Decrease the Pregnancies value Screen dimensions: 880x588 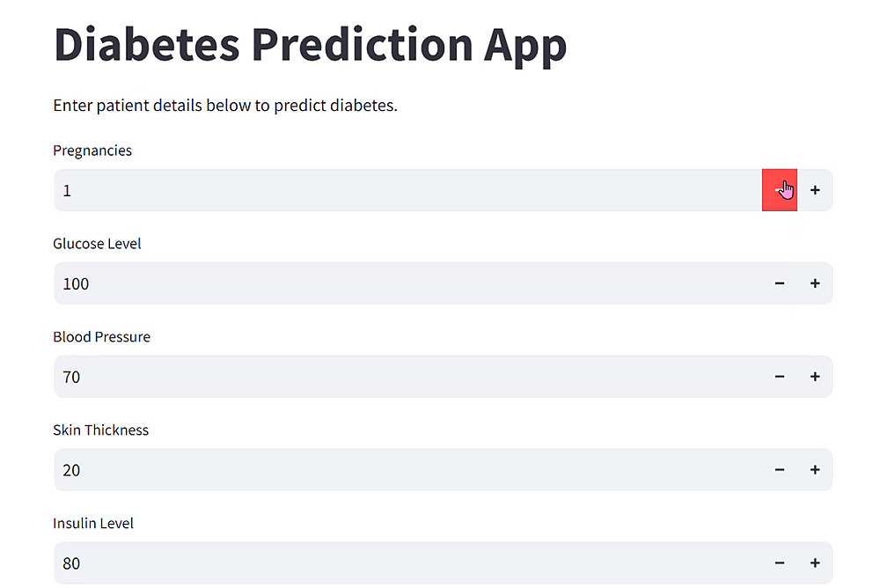coord(779,190)
